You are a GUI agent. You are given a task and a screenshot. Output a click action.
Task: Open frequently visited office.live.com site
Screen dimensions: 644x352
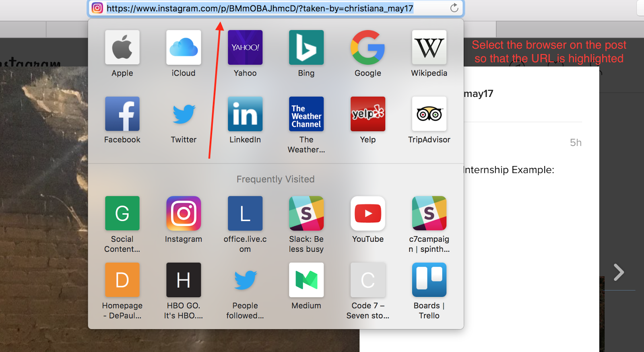point(245,213)
